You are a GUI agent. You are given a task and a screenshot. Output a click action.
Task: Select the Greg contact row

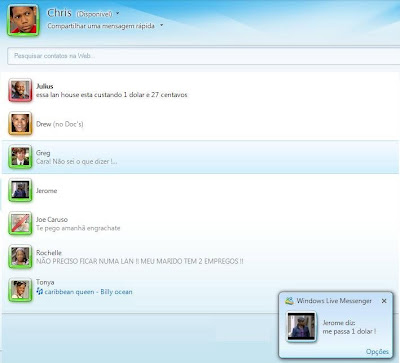pos(200,157)
